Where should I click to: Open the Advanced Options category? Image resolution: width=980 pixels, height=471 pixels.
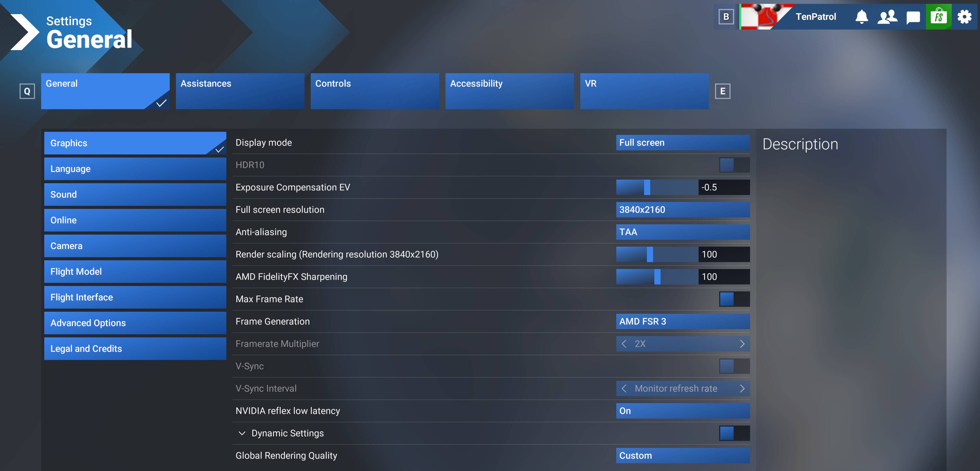[135, 323]
